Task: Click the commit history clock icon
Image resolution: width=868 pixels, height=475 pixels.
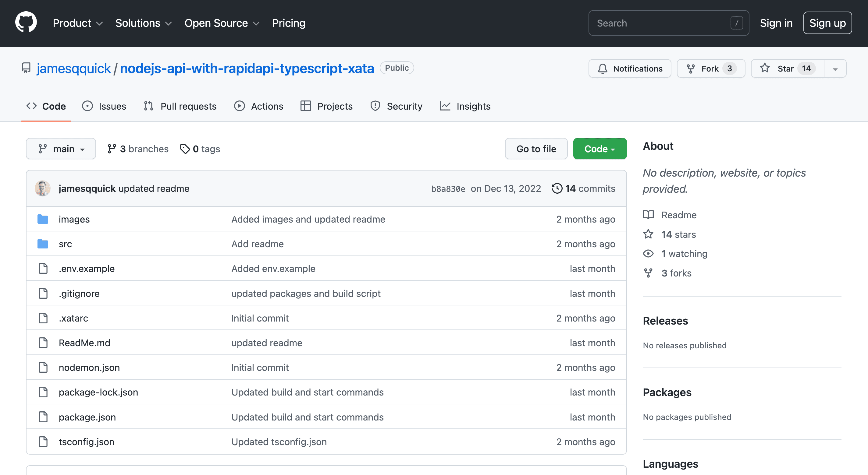Action: point(557,188)
